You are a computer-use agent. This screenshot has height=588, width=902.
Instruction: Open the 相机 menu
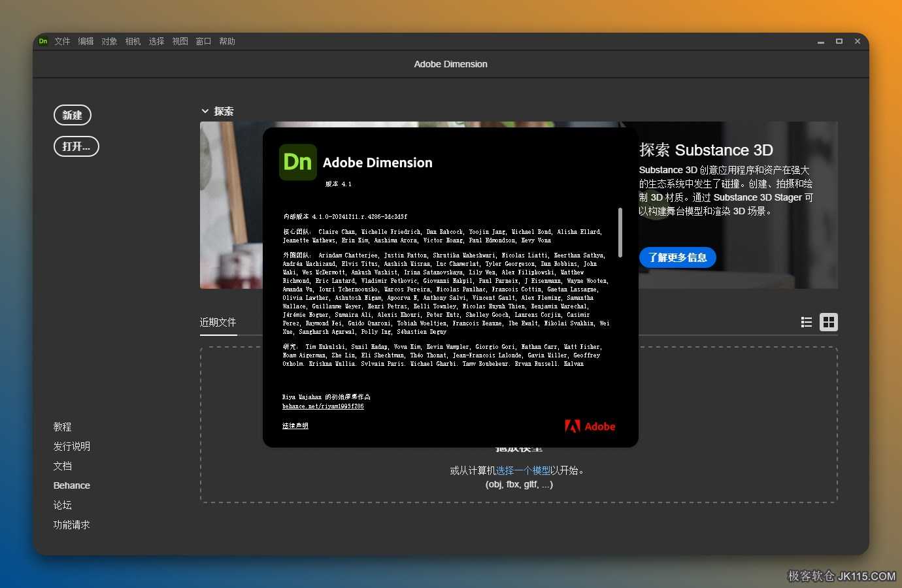133,41
